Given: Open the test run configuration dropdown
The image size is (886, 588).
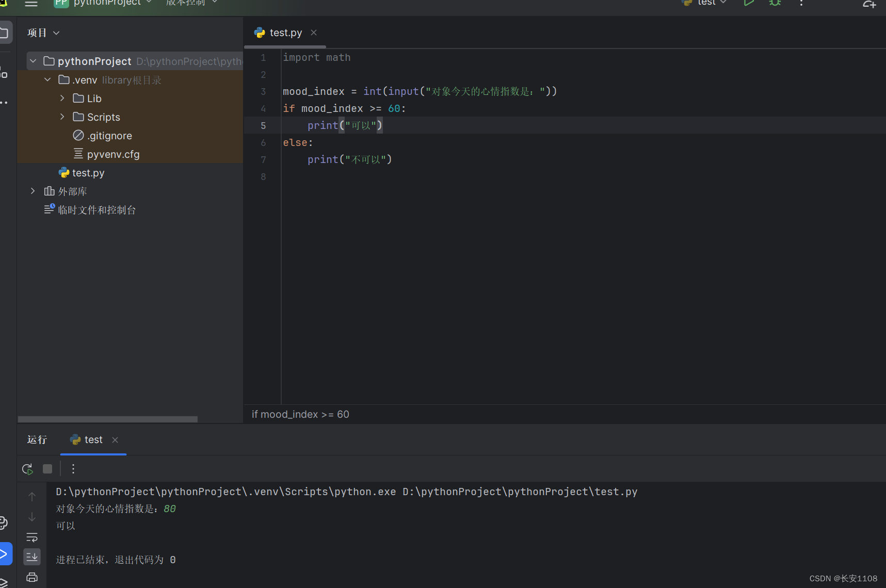Looking at the screenshot, I should point(704,3).
